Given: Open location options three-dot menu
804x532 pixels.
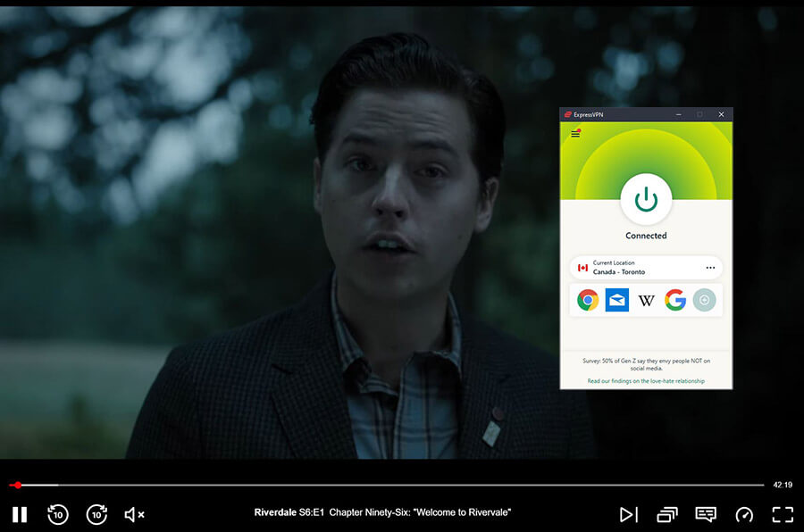Looking at the screenshot, I should click(710, 268).
